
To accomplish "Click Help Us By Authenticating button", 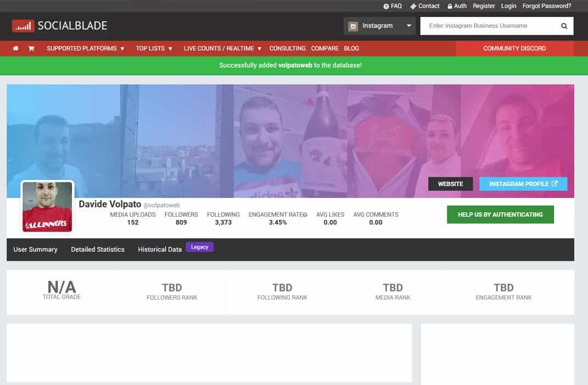I will click(500, 215).
